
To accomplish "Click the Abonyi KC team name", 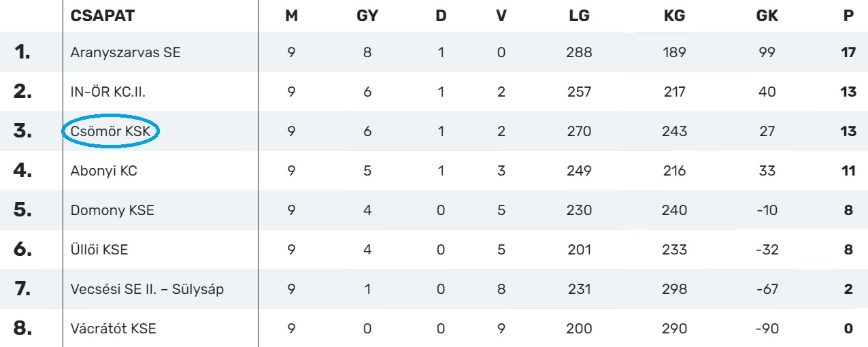I will 104,171.
